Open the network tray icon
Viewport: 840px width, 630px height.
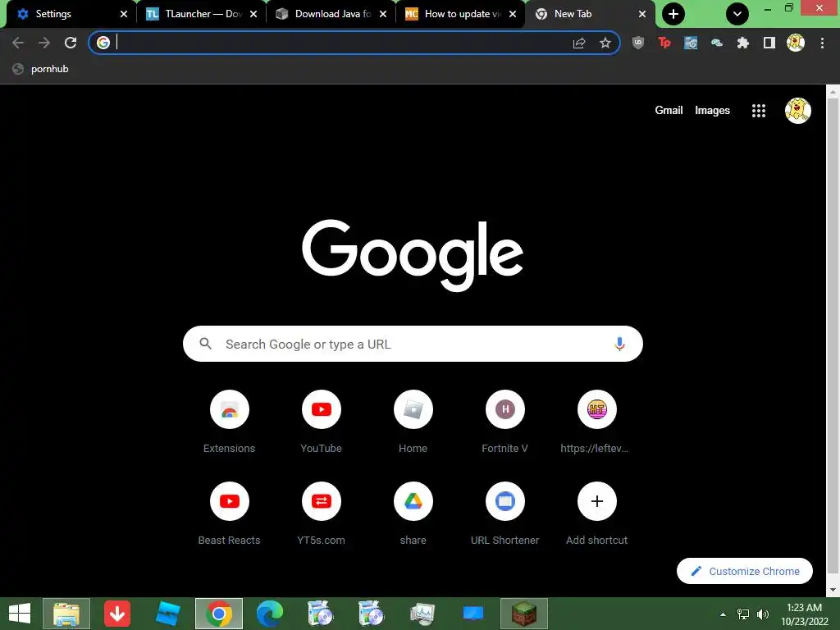pyautogui.click(x=743, y=614)
